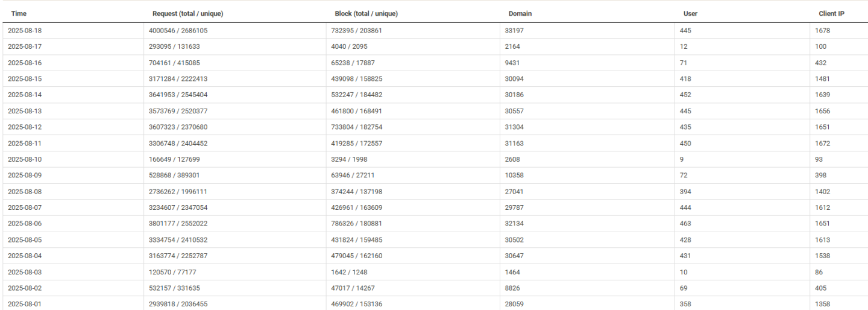Select the 2025-08-01 date cell
Screen dimensions: 868x310
point(25,304)
